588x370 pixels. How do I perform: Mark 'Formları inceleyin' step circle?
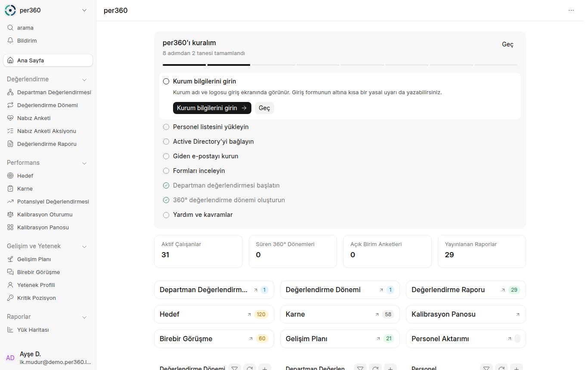click(x=166, y=171)
